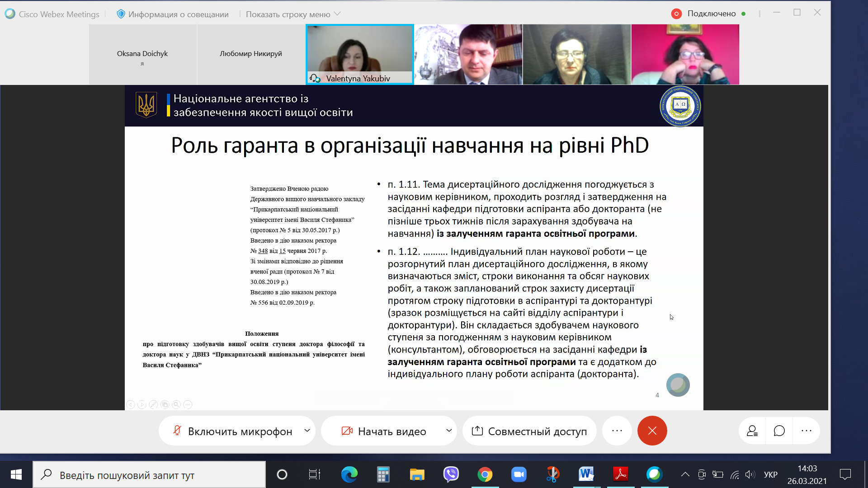Click the red recording indicator icon
Image resolution: width=868 pixels, height=488 pixels.
[676, 14]
